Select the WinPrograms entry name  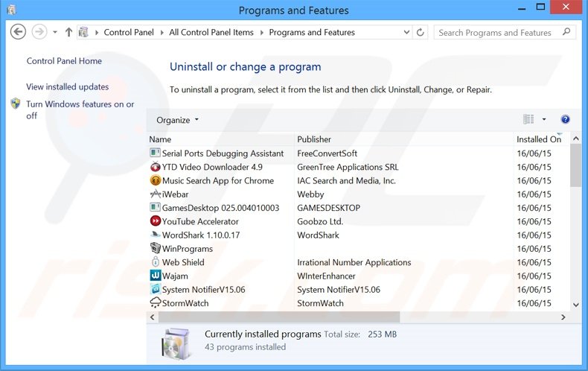[187, 249]
